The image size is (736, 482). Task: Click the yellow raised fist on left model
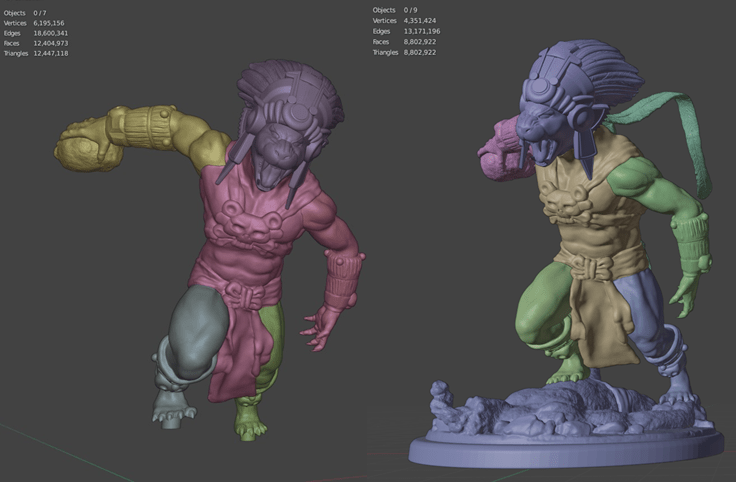(80, 146)
